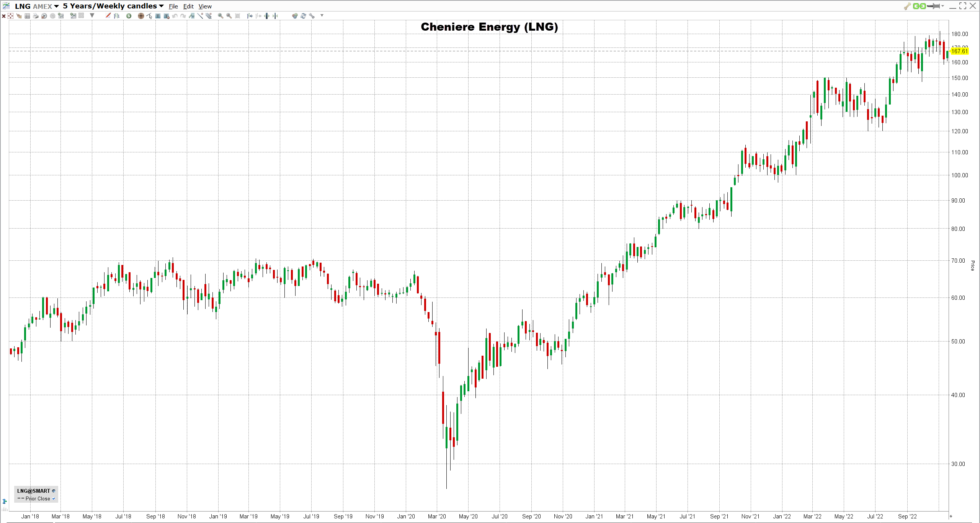The height and width of the screenshot is (523, 980).
Task: Select the text annotation T tool
Action: point(158,16)
